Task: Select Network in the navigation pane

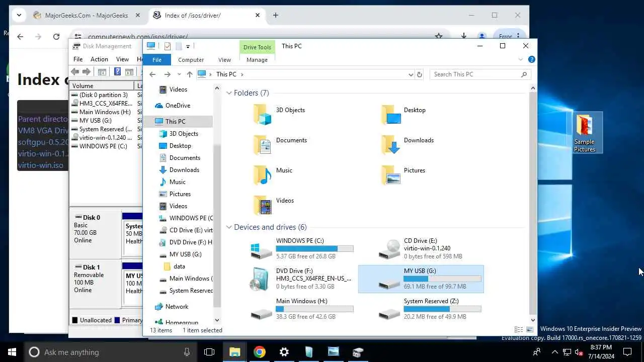Action: [177, 306]
